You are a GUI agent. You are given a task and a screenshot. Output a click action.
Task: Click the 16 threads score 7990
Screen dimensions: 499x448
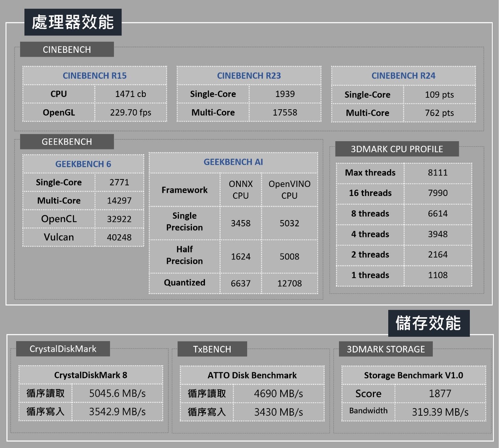438,193
